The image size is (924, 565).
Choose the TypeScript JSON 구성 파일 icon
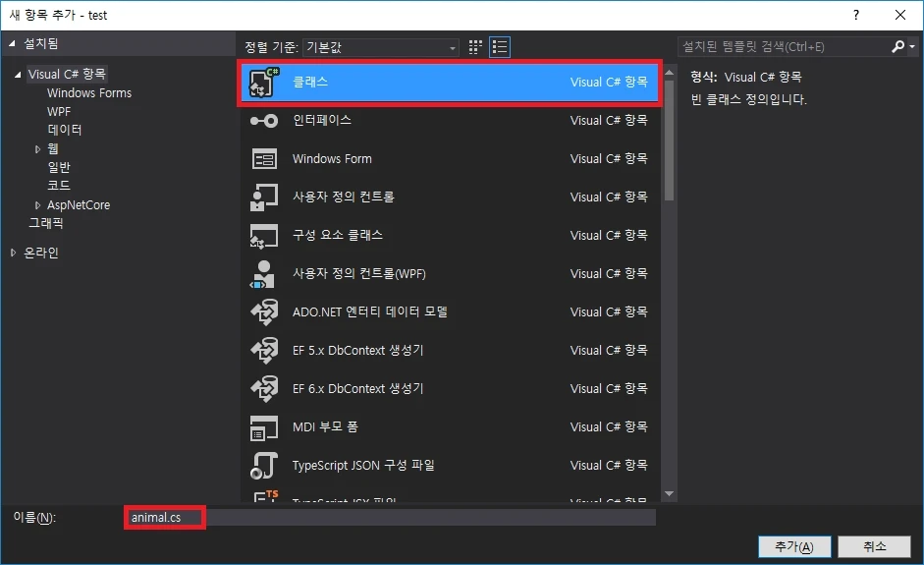pos(264,466)
